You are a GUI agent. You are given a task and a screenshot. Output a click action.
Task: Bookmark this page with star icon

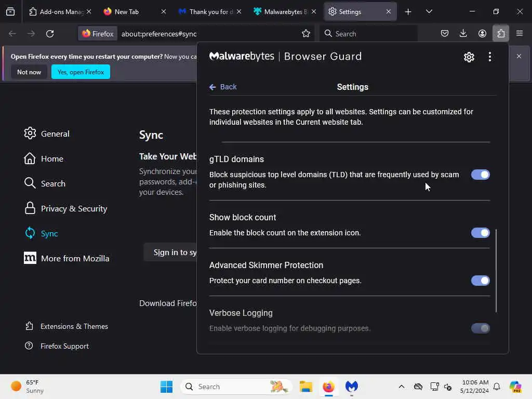point(306,33)
